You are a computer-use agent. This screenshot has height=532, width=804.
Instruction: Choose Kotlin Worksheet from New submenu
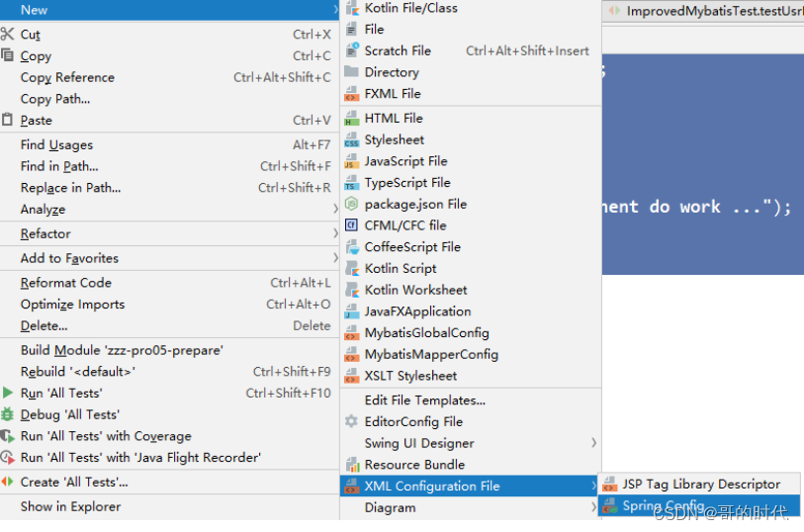pos(470,290)
